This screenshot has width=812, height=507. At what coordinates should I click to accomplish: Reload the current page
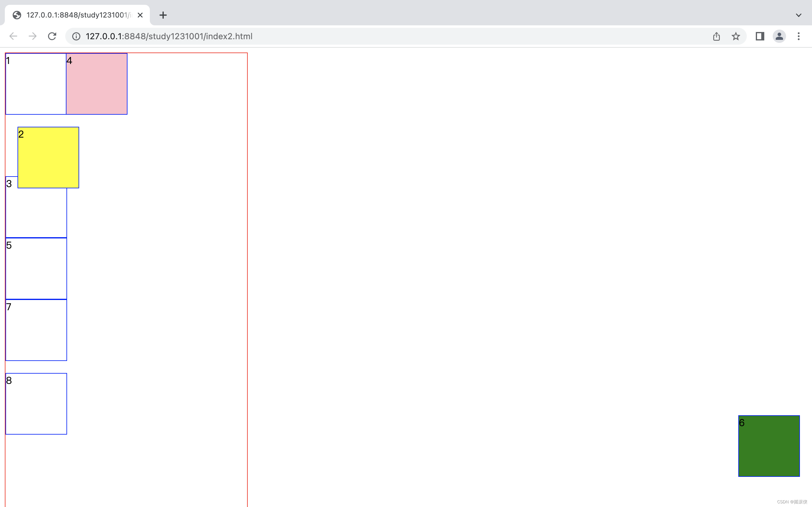[x=52, y=36]
